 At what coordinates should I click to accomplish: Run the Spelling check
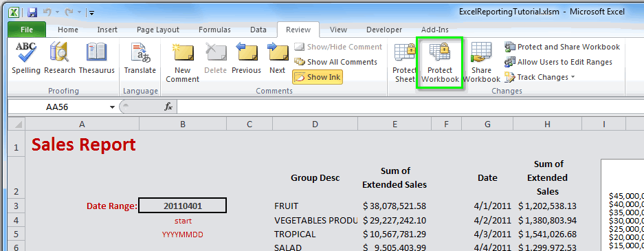(26, 58)
